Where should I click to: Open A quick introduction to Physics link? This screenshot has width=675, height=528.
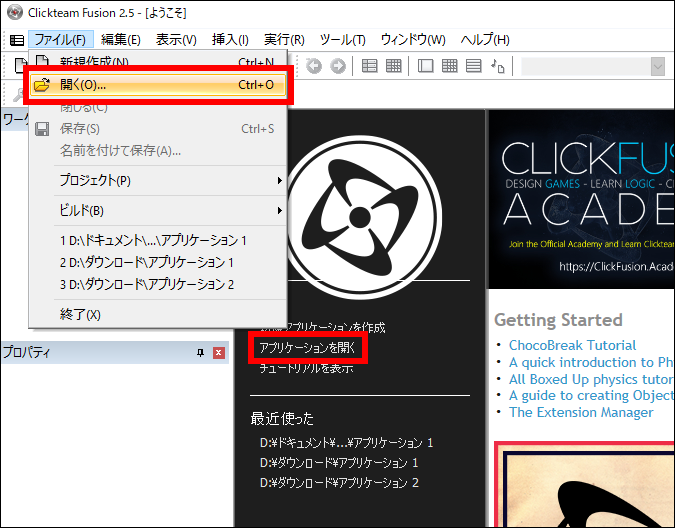pyautogui.click(x=591, y=362)
